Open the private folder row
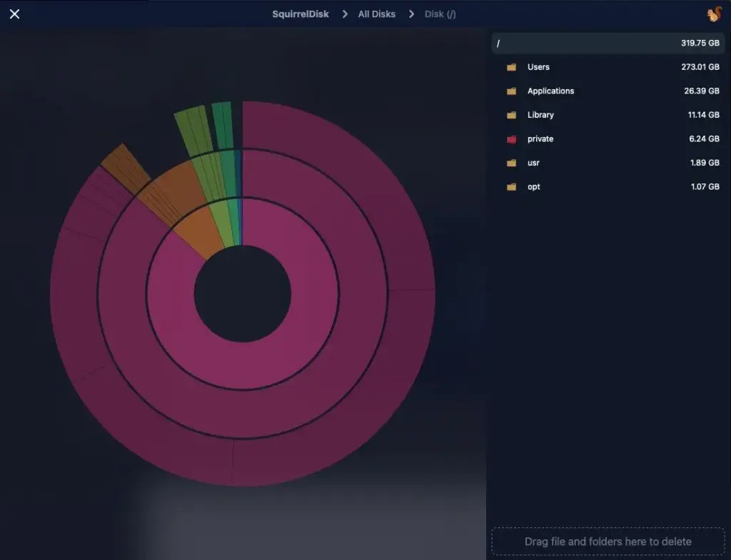The width and height of the screenshot is (731, 560). tap(608, 139)
